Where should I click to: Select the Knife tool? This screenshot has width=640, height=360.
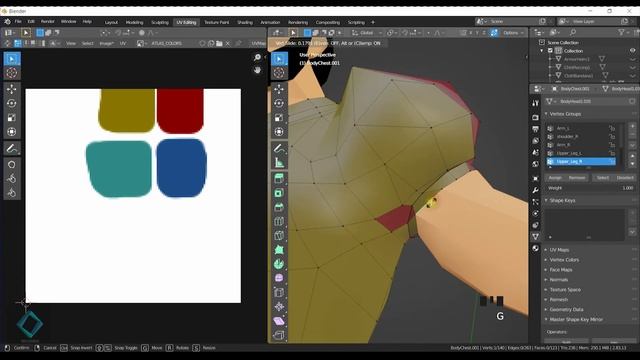click(279, 236)
